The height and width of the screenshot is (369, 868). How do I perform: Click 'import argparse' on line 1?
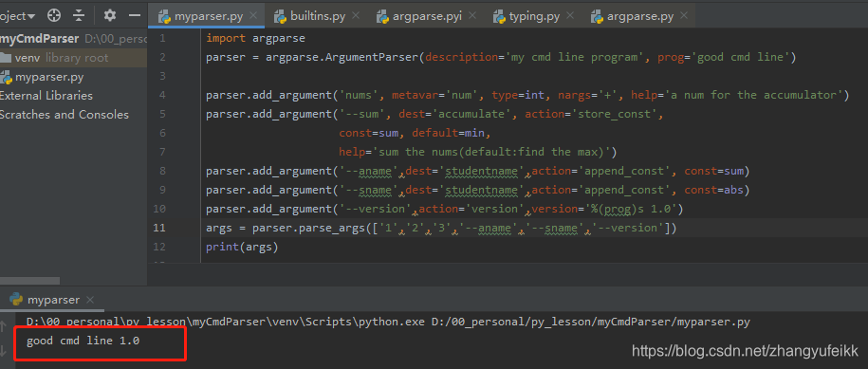point(255,38)
